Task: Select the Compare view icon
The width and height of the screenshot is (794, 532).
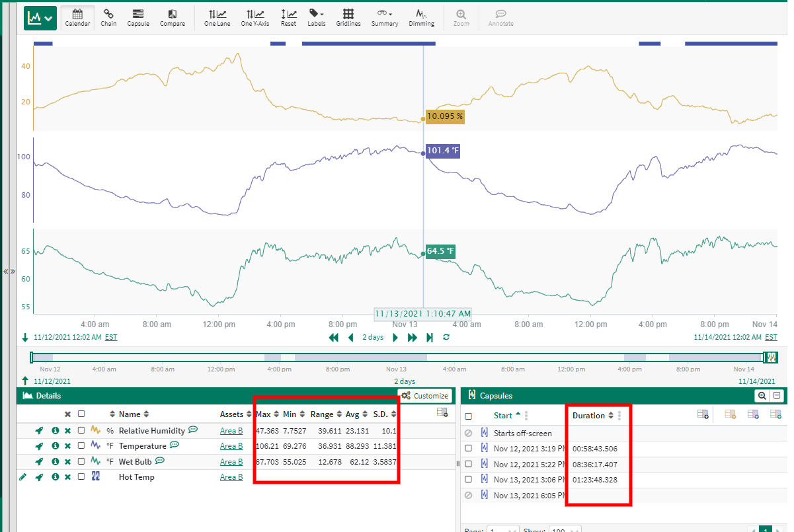Action: point(172,17)
